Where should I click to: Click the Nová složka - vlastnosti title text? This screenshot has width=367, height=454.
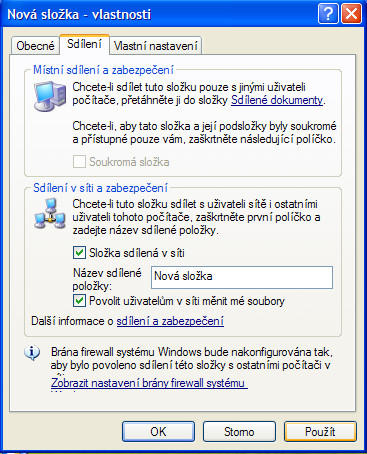click(x=79, y=14)
